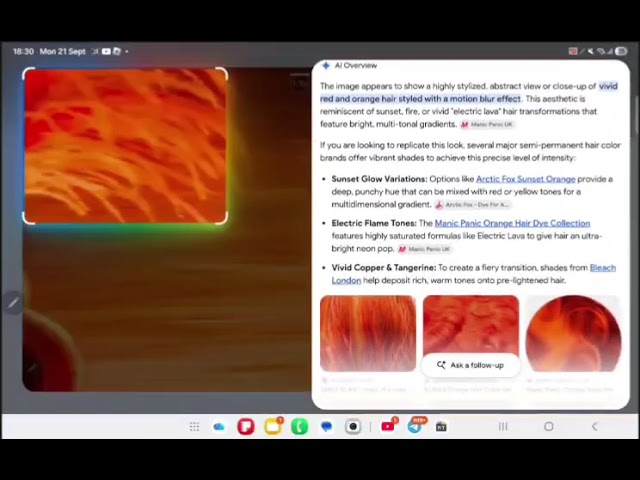This screenshot has width=640, height=480.
Task: Launch the Camera app from taskbar
Action: pyautogui.click(x=353, y=427)
